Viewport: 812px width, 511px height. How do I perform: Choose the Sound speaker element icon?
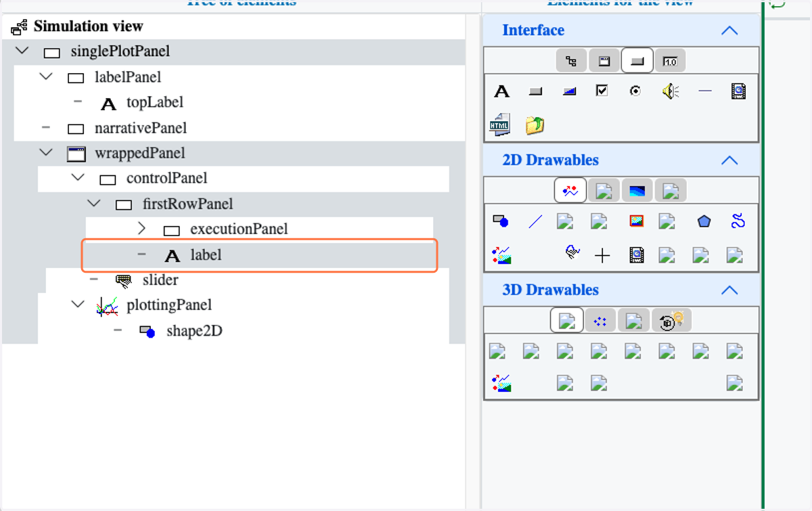(671, 91)
